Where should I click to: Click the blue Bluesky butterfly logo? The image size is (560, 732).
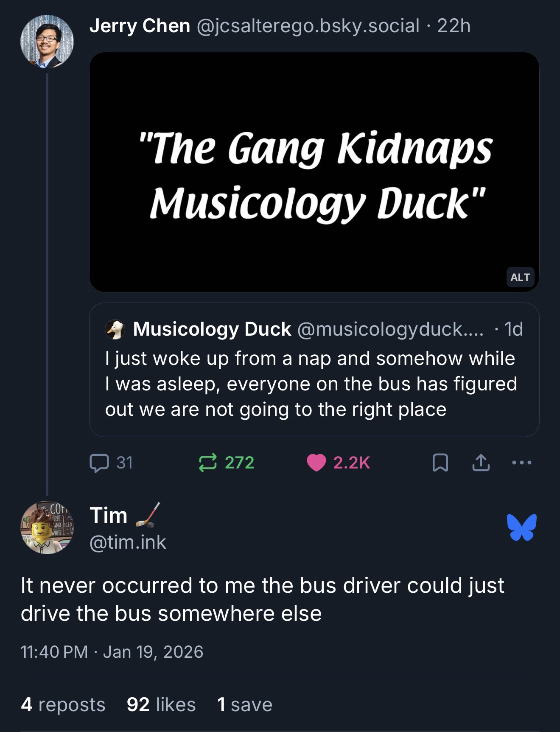(x=521, y=527)
